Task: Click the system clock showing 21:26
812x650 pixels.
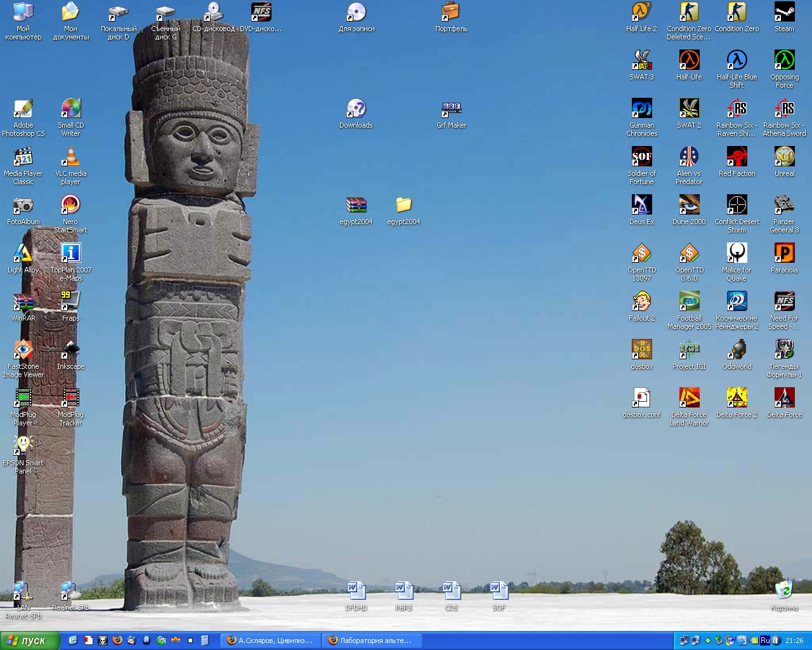Action: (794, 640)
